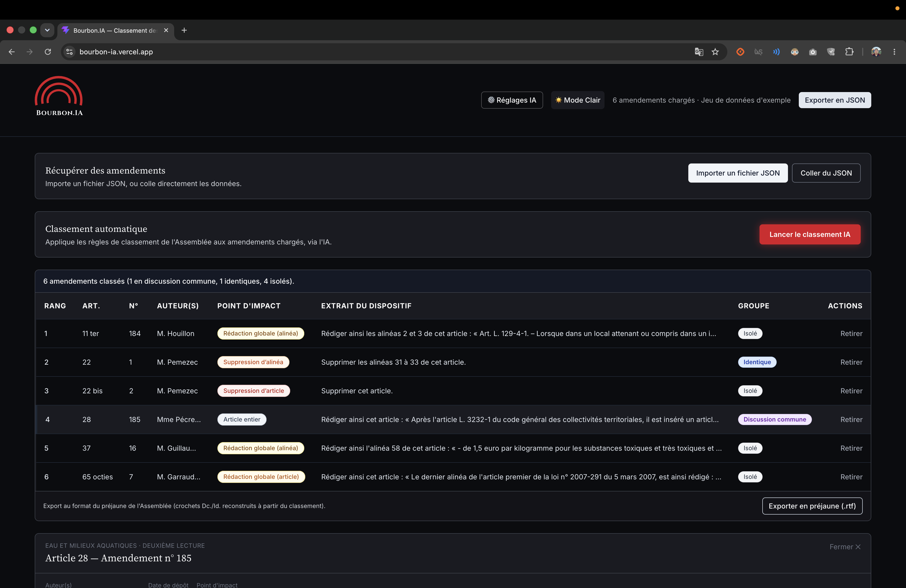
Task: Open the Extensions puzzle-piece menu
Action: 849,52
